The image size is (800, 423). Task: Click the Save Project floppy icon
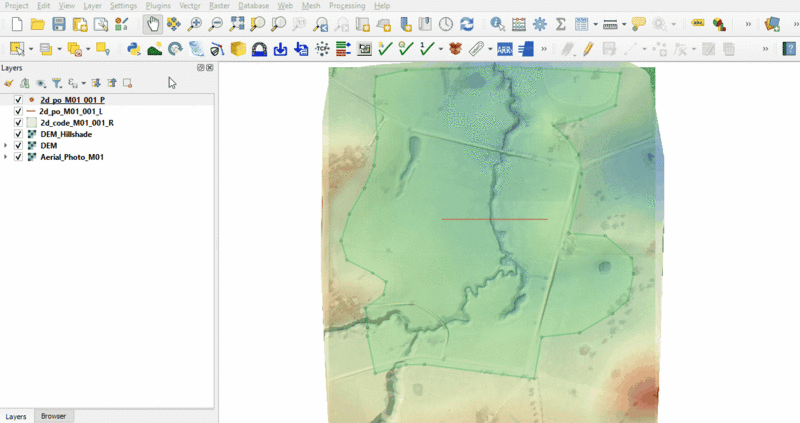point(59,23)
